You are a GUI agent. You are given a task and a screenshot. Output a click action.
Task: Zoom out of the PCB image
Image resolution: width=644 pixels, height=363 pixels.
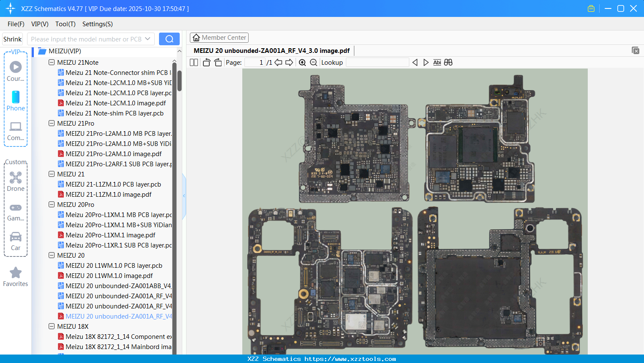(314, 62)
